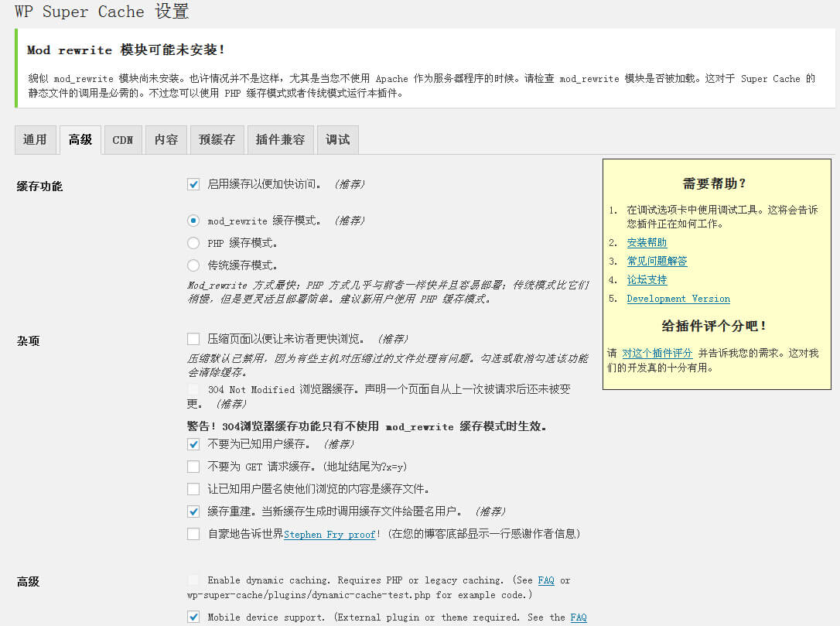Toggle 缓存重建 checkbox
Image resolution: width=840 pixels, height=626 pixels.
click(193, 511)
